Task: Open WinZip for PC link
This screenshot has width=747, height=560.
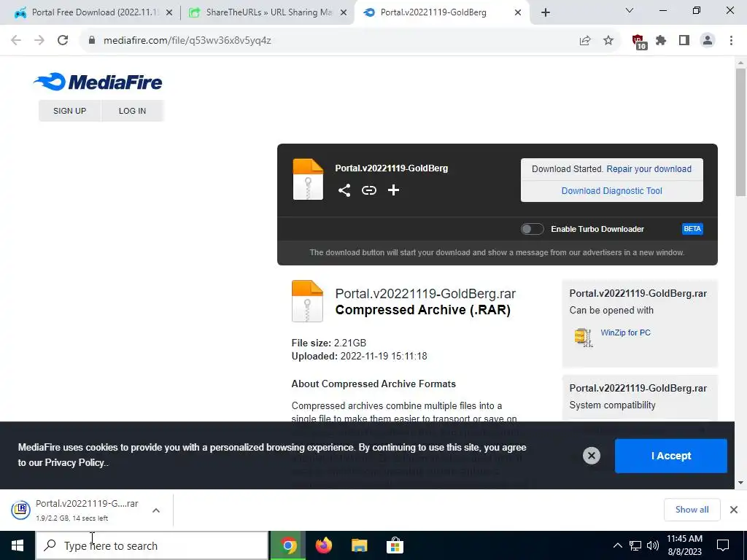Action: click(x=625, y=332)
